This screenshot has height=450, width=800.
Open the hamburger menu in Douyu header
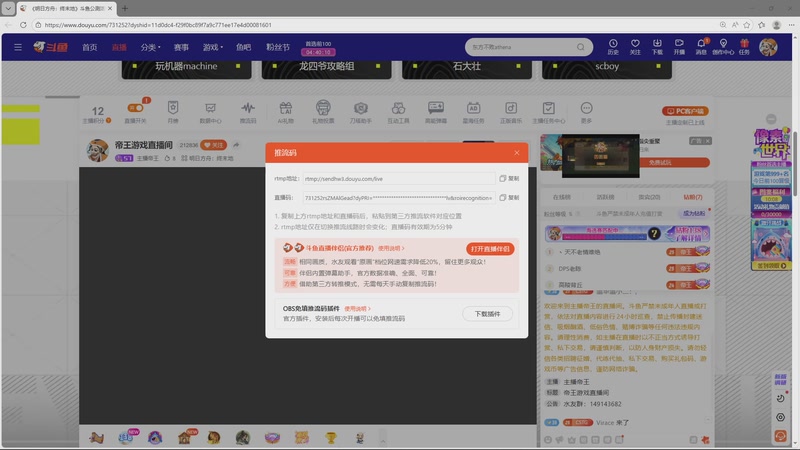(x=18, y=47)
